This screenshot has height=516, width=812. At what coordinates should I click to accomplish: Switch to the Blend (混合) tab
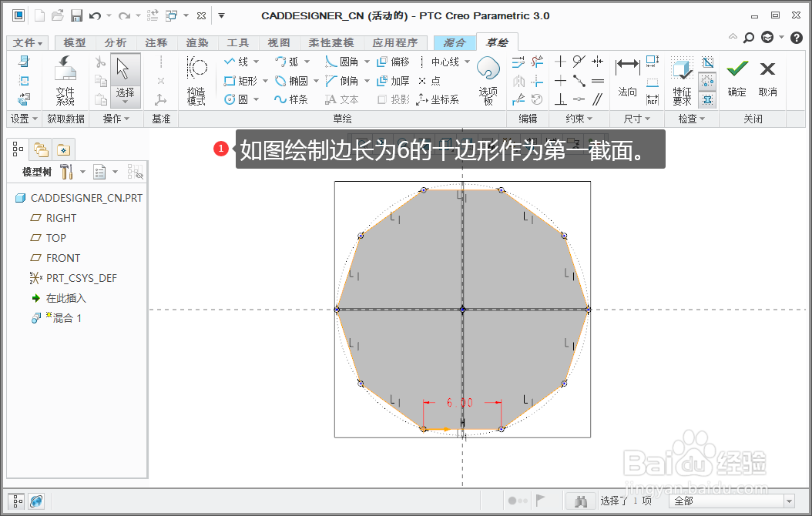[x=455, y=43]
